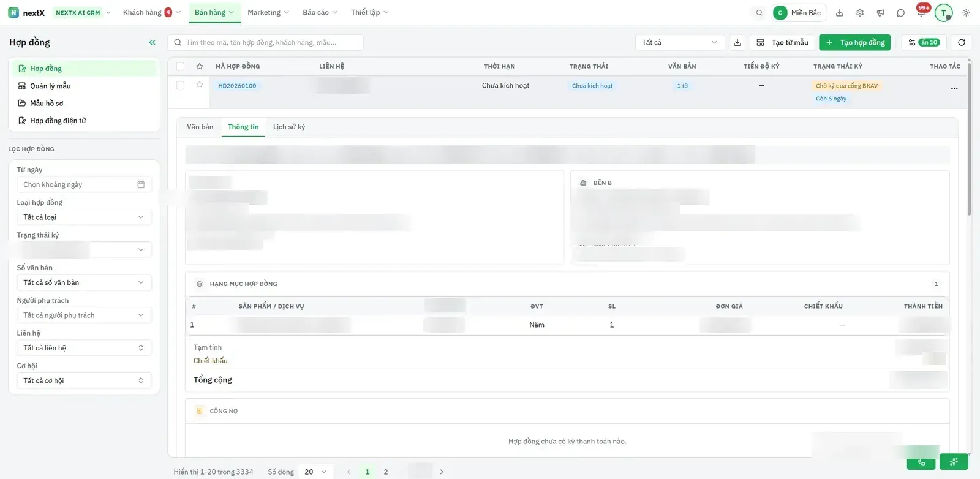Select all contracts header checkbox
Viewport: 980px width, 479px height.
180,66
